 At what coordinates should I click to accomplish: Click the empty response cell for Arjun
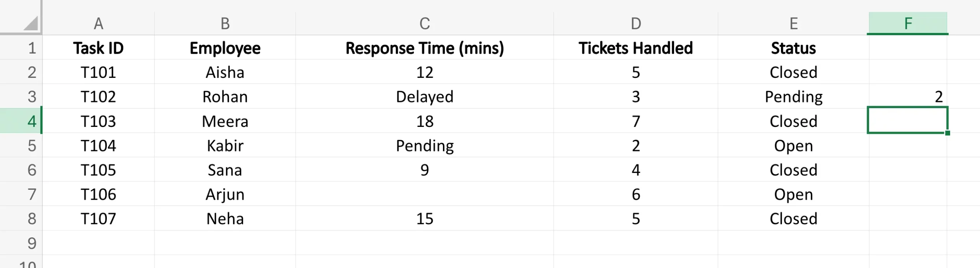(x=425, y=194)
